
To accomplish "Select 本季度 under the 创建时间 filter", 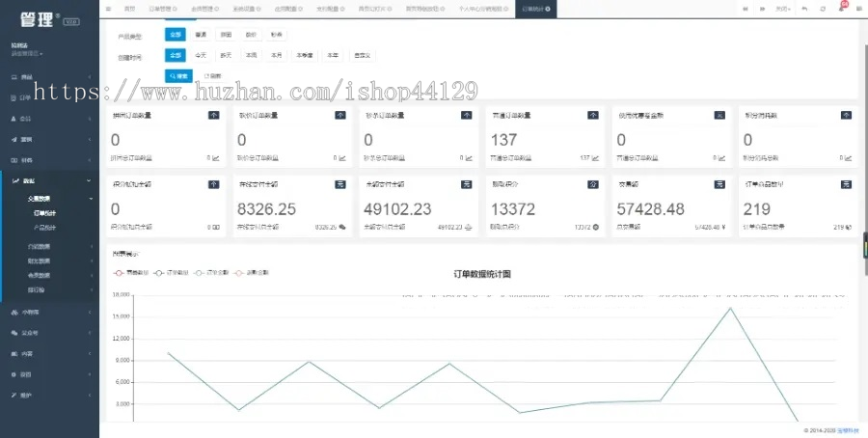I will [304, 55].
